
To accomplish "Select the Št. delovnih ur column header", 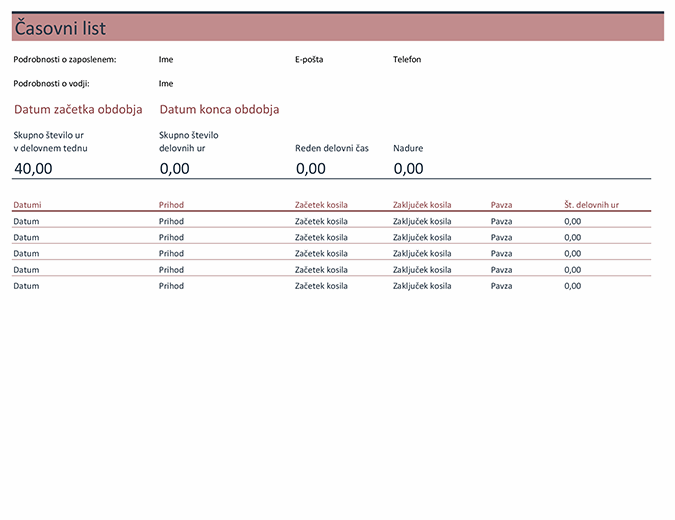I will click(591, 205).
